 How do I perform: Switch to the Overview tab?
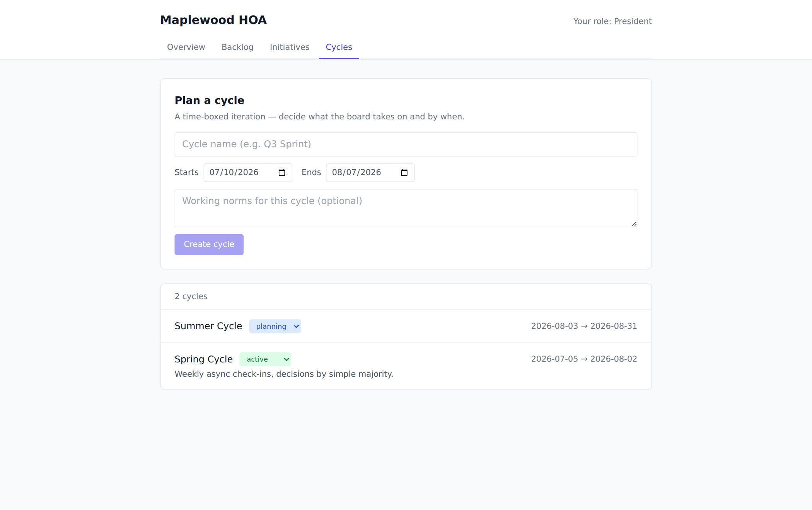[x=186, y=47]
